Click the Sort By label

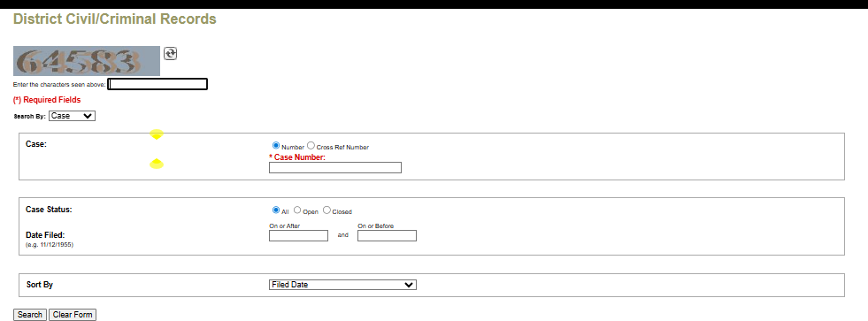point(39,285)
